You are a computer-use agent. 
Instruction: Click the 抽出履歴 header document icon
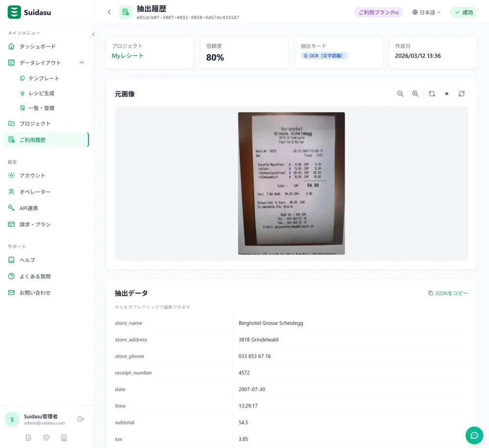125,12
